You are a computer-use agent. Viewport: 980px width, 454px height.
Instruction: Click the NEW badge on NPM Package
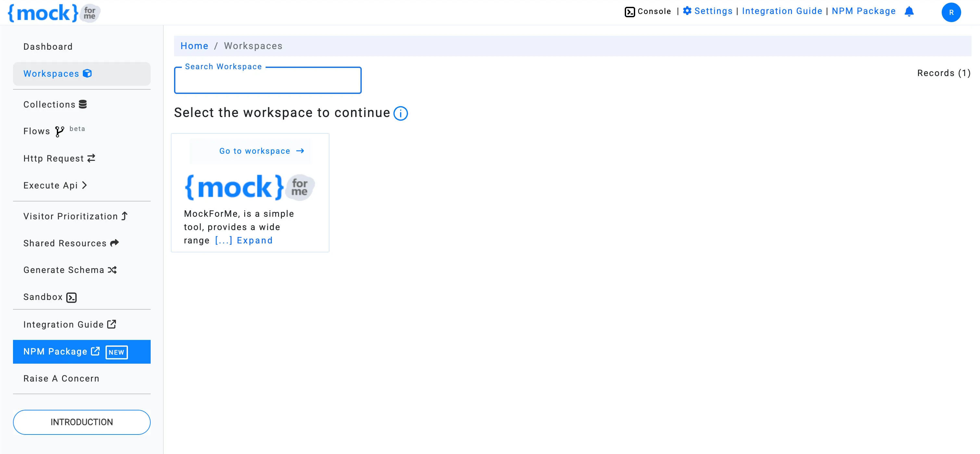click(x=117, y=352)
